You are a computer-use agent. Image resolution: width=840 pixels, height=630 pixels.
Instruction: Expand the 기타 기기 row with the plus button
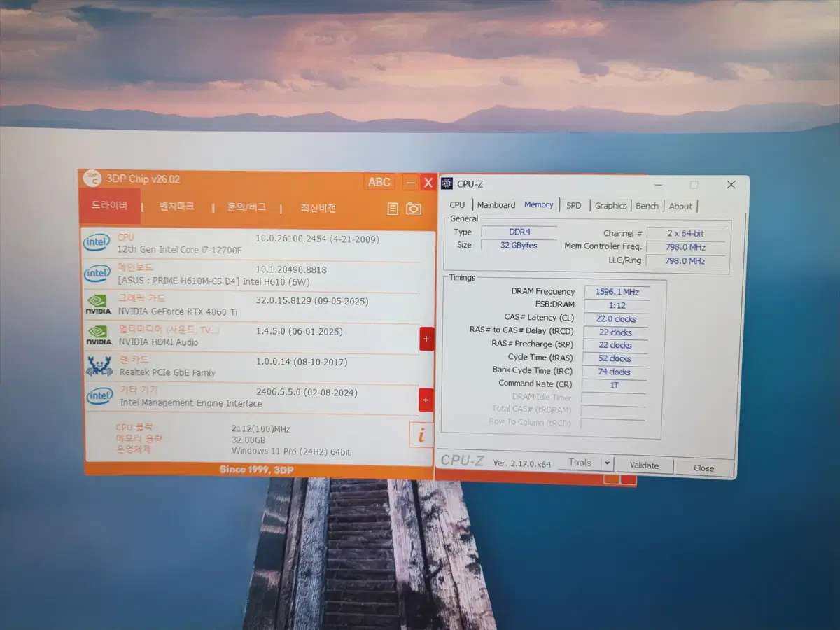426,400
